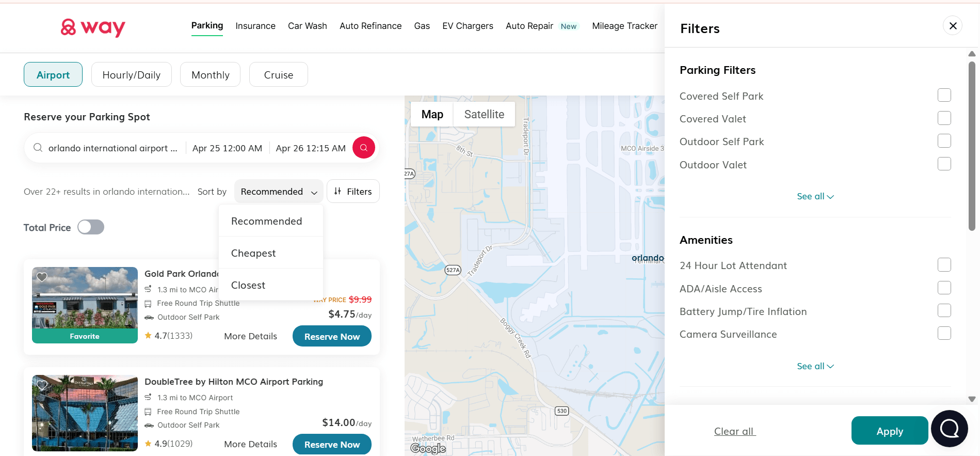Check Outdoor Valet filter
Image resolution: width=980 pixels, height=456 pixels.
944,164
